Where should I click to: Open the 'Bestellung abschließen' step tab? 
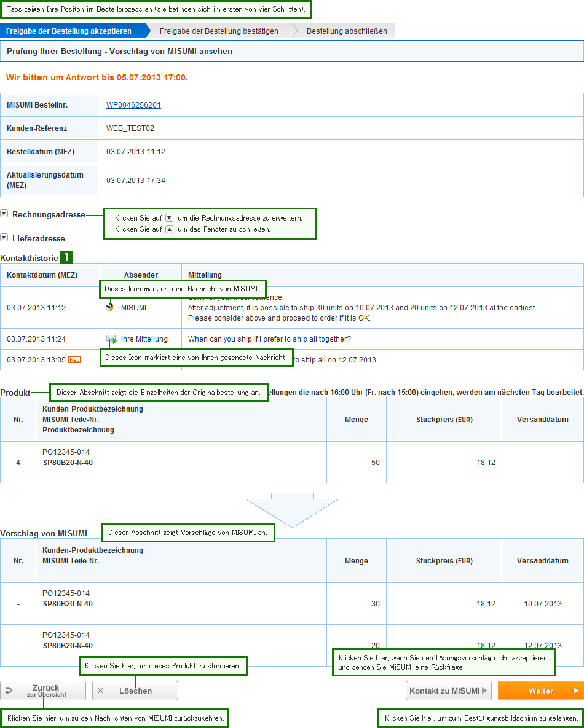pos(347,31)
